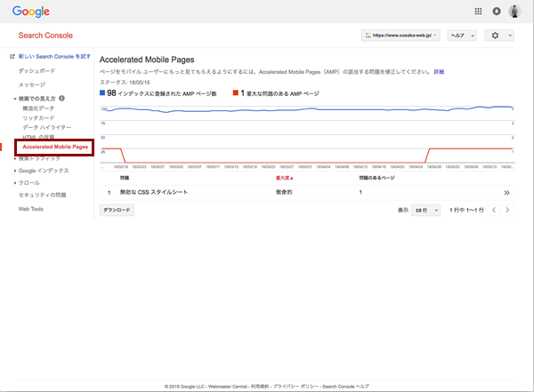This screenshot has height=392, width=534.
Task: Click the 問題 column header
Action: (x=125, y=178)
